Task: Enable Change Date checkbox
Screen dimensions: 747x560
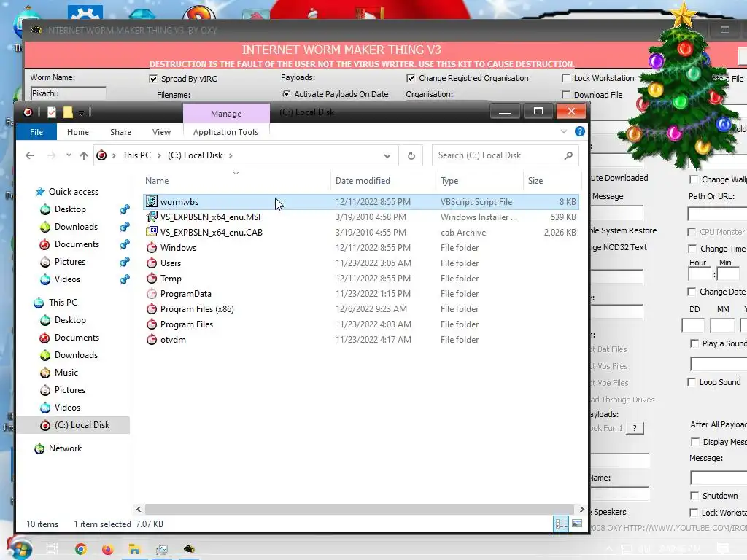Action: [x=692, y=292]
